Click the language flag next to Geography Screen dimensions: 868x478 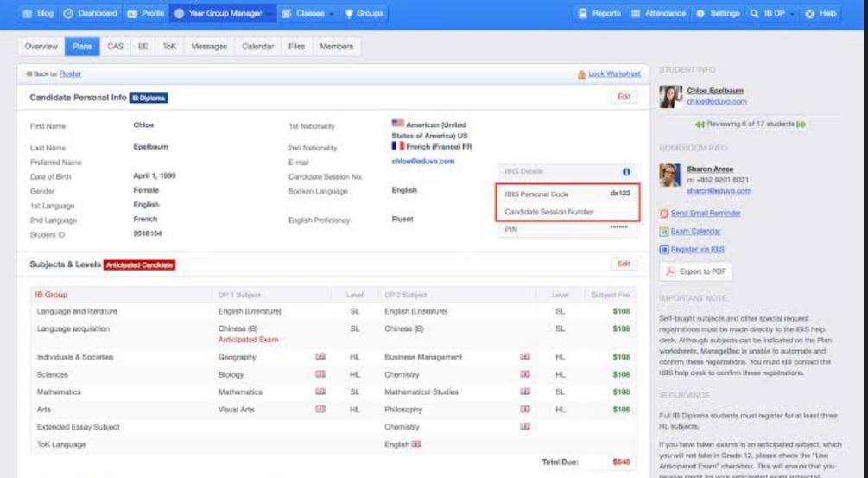click(320, 356)
